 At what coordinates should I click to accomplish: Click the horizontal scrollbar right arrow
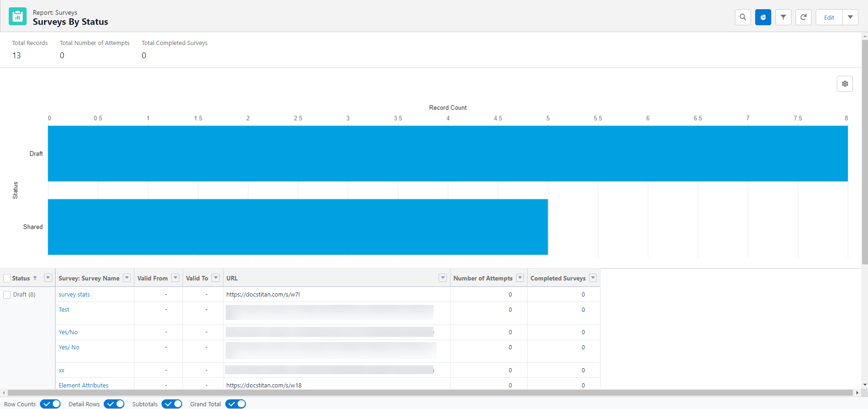pos(857,392)
